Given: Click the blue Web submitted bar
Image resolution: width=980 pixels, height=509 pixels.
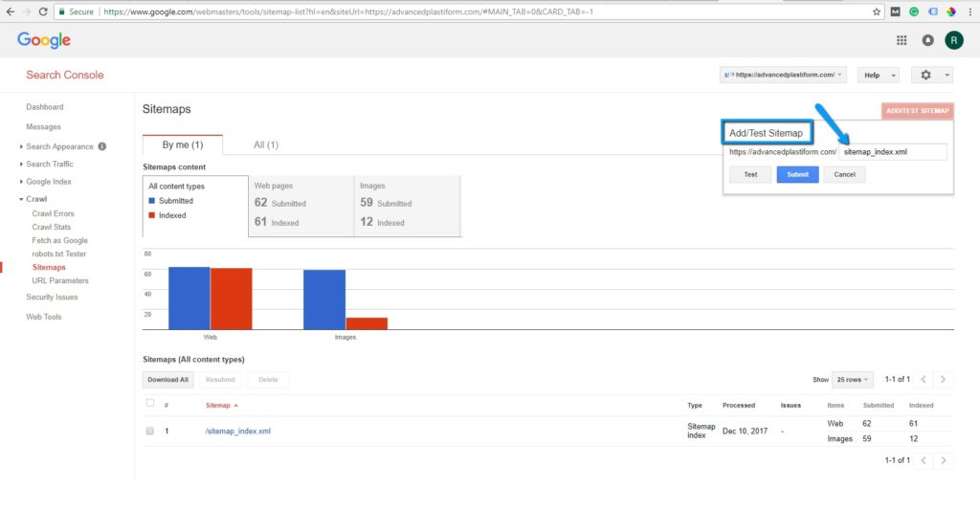Looking at the screenshot, I should pos(189,298).
